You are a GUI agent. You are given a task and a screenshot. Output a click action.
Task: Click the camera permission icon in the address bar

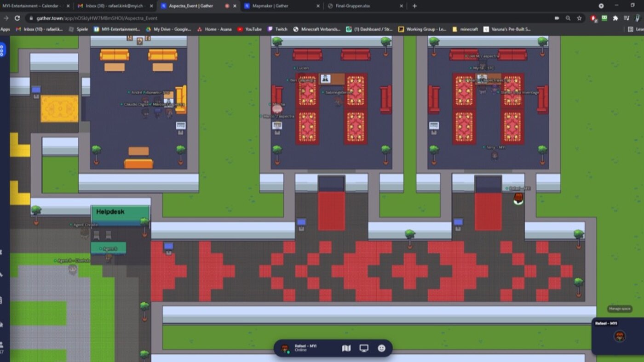coord(557,18)
